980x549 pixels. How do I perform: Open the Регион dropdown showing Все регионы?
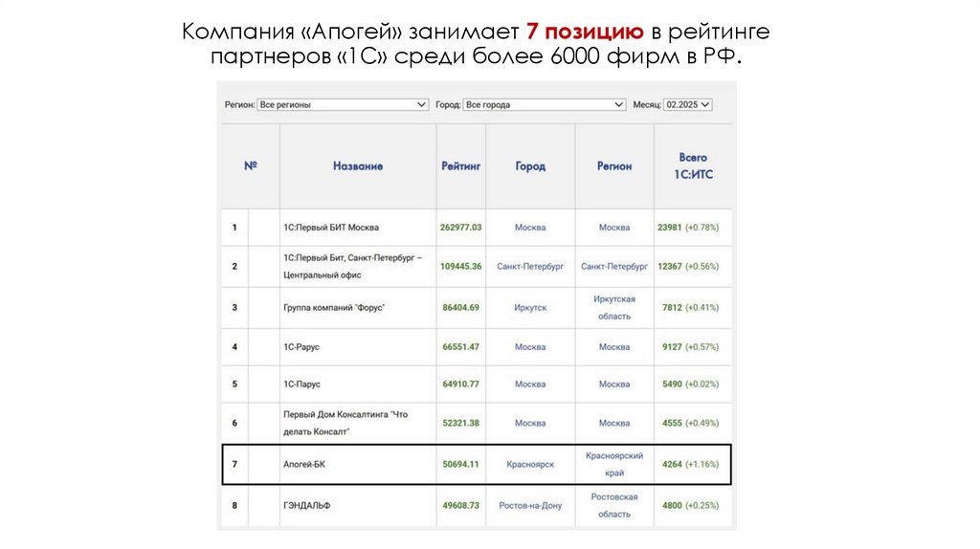pyautogui.click(x=343, y=105)
